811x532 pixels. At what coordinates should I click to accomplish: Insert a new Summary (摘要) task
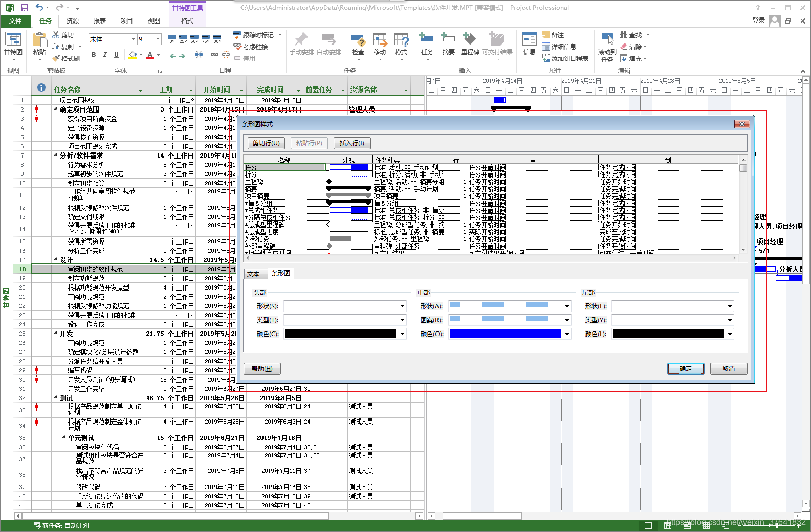(448, 45)
